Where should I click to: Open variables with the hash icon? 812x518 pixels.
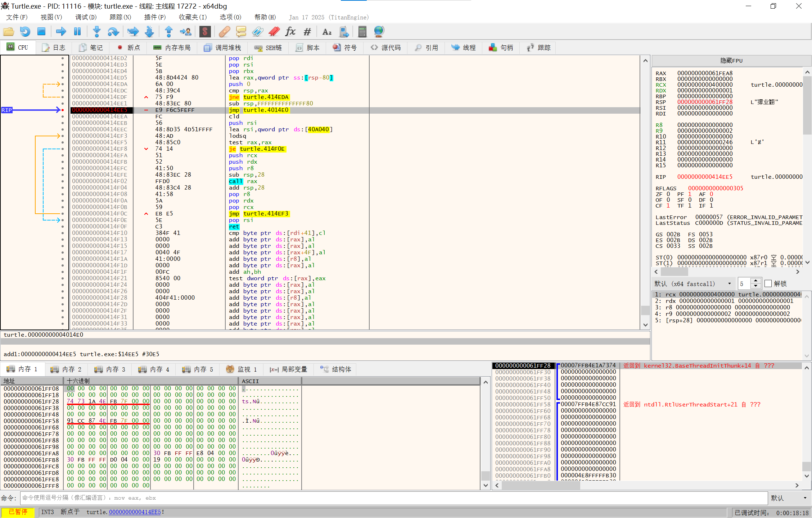pyautogui.click(x=307, y=32)
